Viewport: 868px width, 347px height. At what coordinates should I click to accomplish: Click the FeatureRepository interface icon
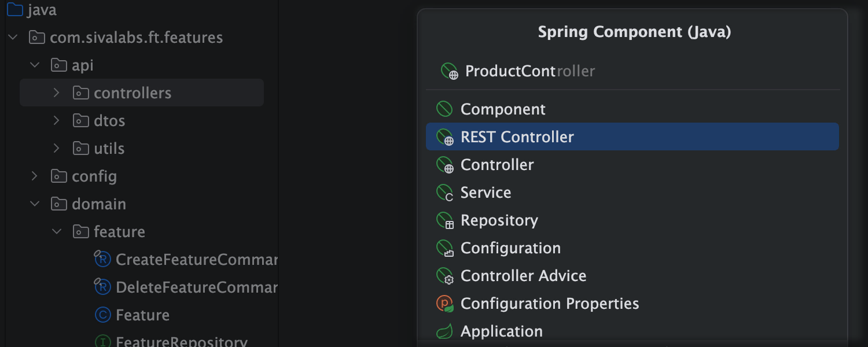(103, 342)
